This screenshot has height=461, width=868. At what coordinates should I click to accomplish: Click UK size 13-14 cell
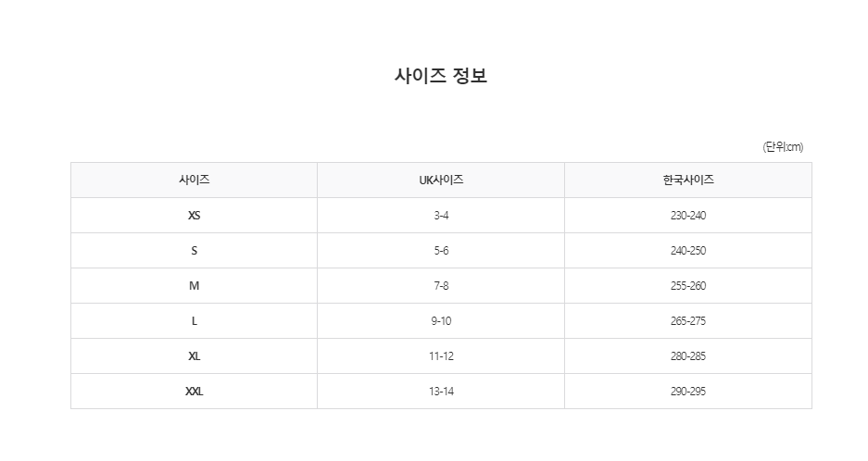click(441, 392)
